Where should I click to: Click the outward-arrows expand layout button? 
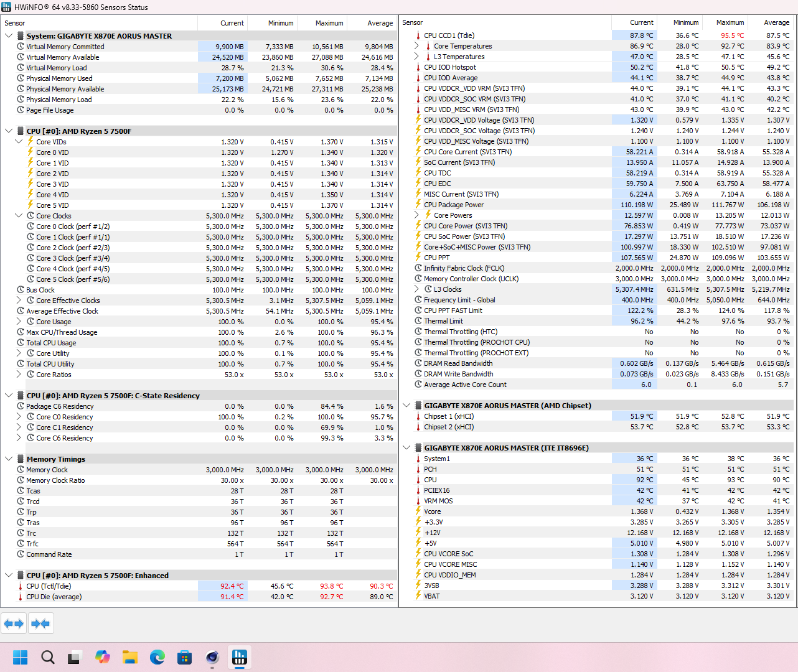[x=14, y=623]
